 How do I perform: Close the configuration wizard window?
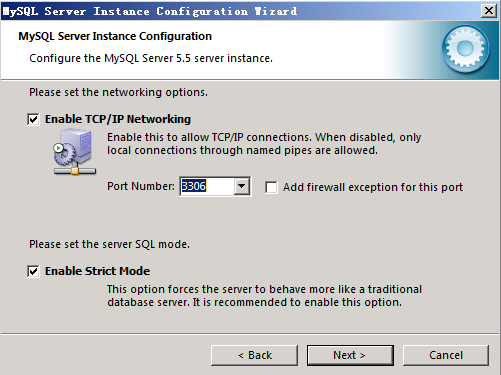pos(489,11)
